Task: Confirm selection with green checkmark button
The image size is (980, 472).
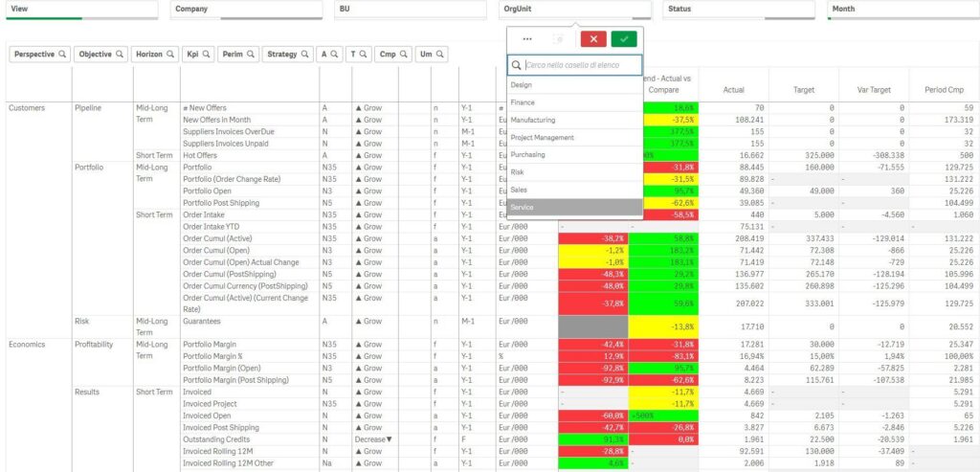Action: point(624,38)
